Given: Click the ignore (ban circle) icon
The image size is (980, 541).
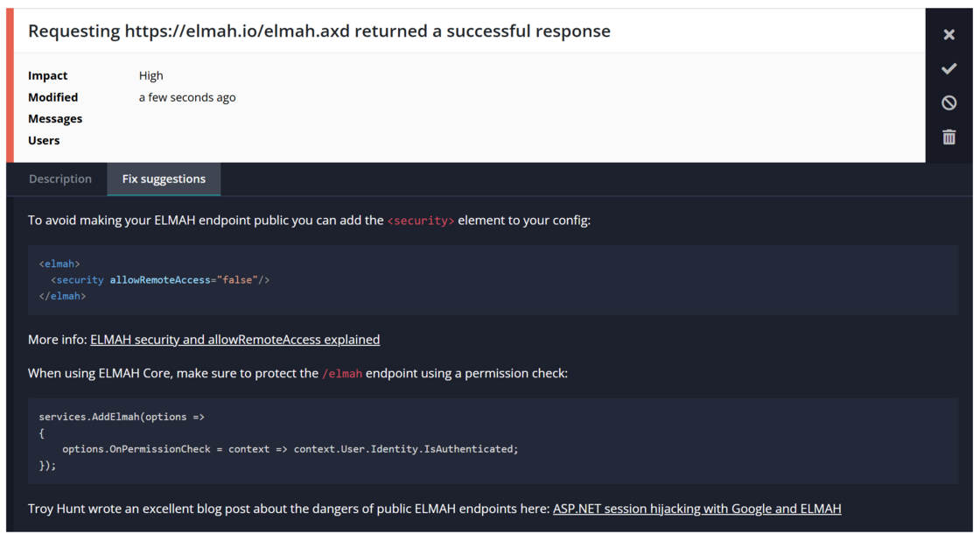Looking at the screenshot, I should pyautogui.click(x=948, y=102).
